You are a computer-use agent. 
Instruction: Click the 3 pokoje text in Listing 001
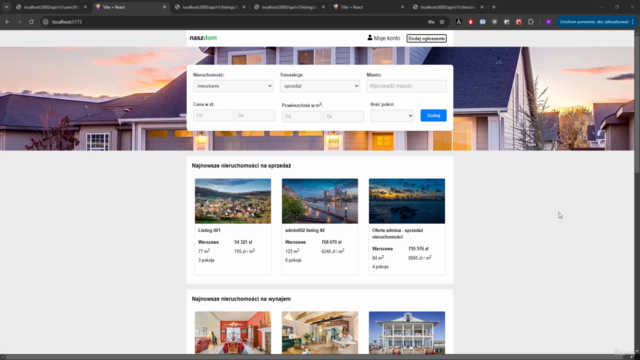(207, 260)
